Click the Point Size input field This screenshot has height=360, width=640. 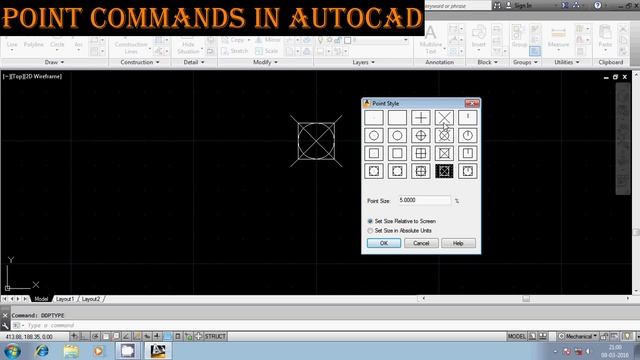[424, 200]
